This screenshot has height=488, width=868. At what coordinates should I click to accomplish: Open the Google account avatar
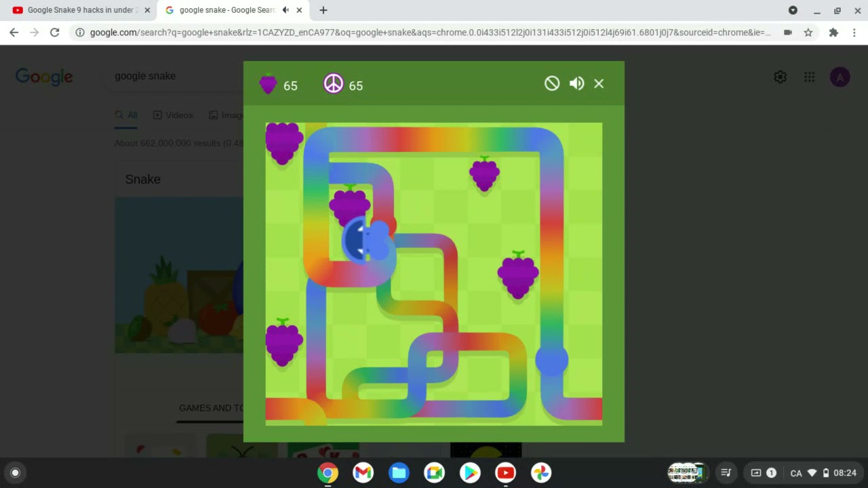pos(840,77)
